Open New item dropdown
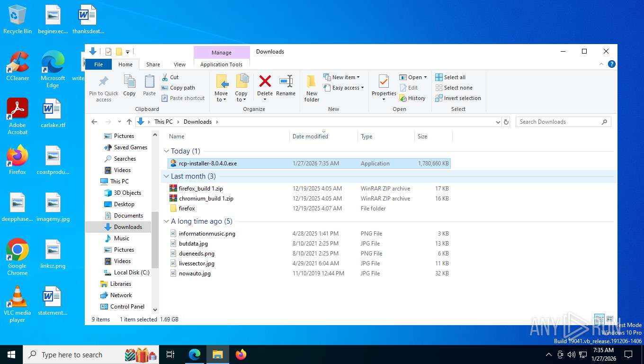 coord(342,77)
